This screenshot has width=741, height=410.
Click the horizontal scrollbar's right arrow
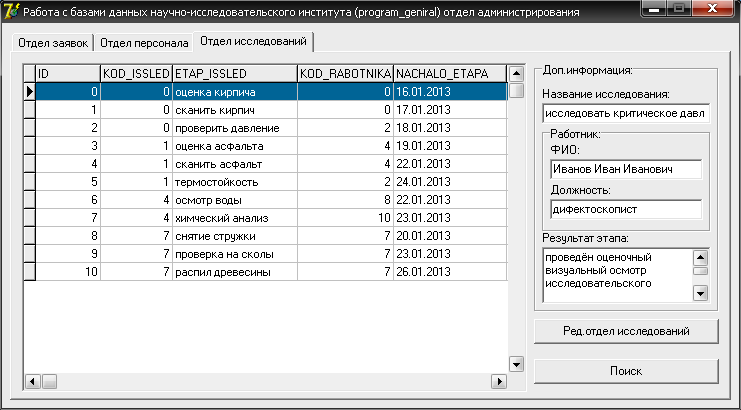click(498, 381)
